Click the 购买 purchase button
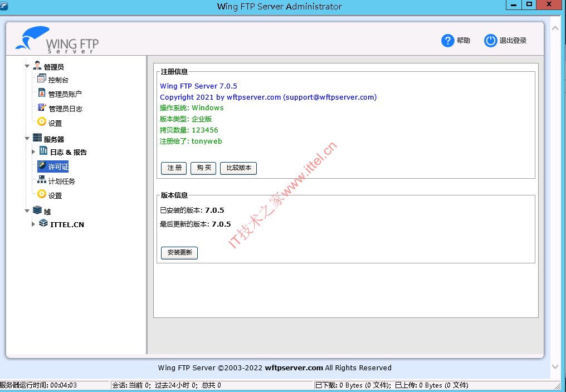This screenshot has width=566, height=392. click(203, 168)
